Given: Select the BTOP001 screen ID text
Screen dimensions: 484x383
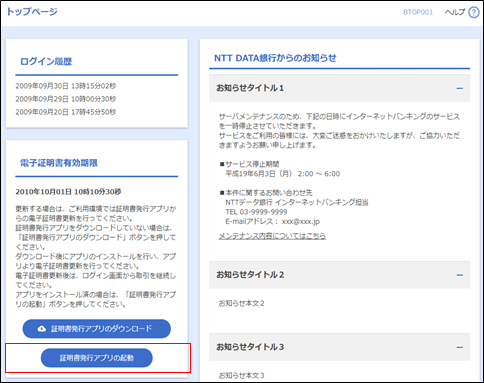Looking at the screenshot, I should (418, 12).
